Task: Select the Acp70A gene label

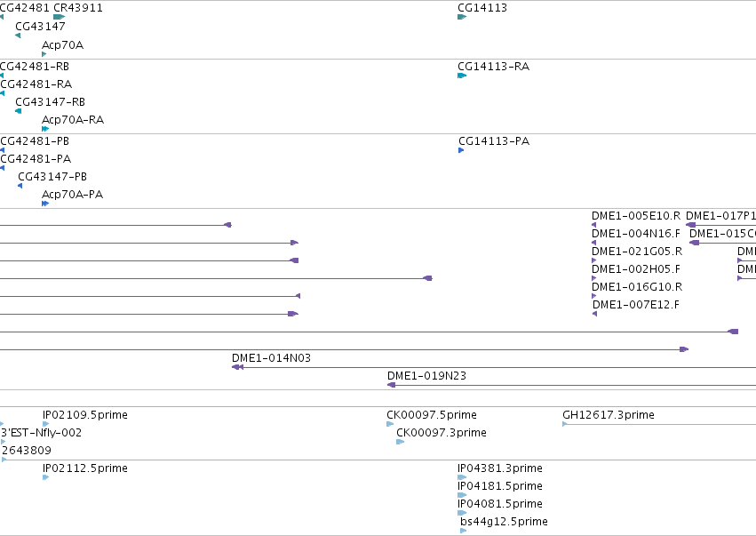Action: pos(63,44)
